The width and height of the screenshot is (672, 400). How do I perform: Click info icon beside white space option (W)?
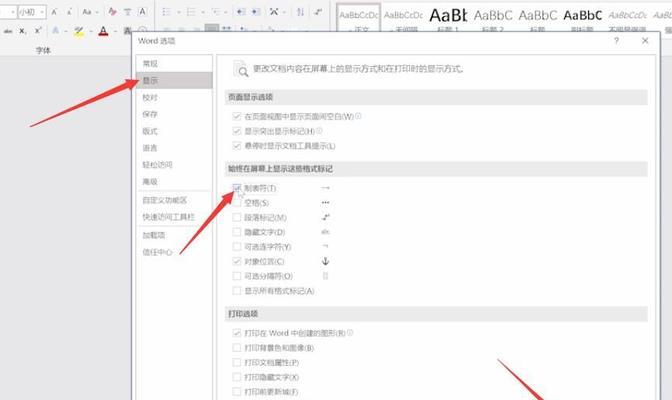358,116
